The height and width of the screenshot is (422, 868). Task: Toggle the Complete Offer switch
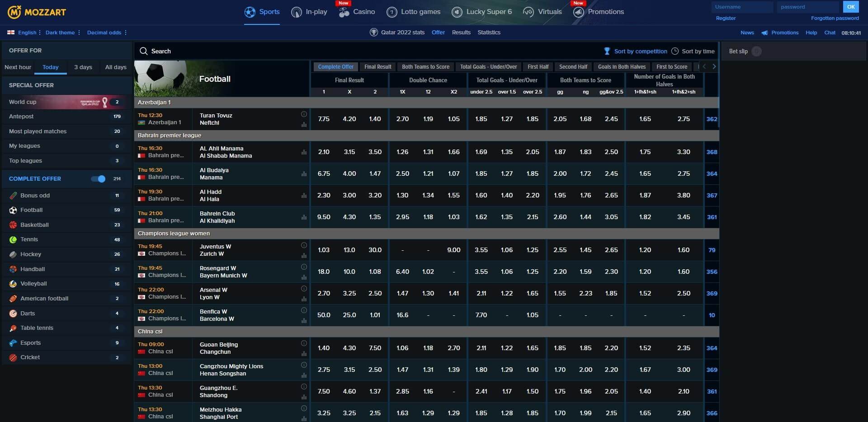point(98,179)
